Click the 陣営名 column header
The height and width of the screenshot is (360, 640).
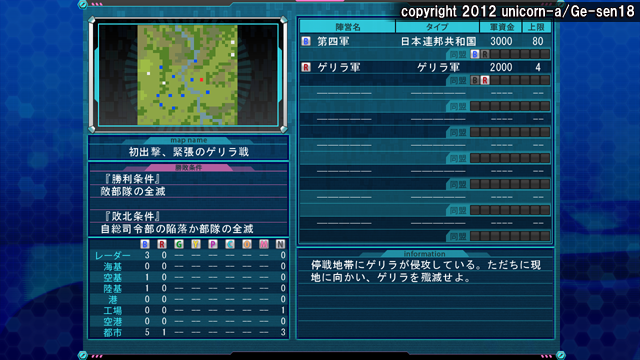click(x=348, y=27)
